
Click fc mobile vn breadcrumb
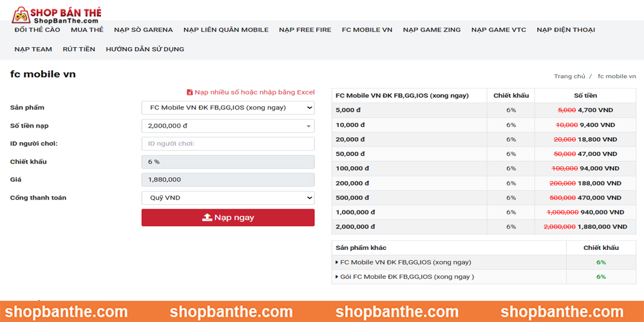pyautogui.click(x=617, y=77)
